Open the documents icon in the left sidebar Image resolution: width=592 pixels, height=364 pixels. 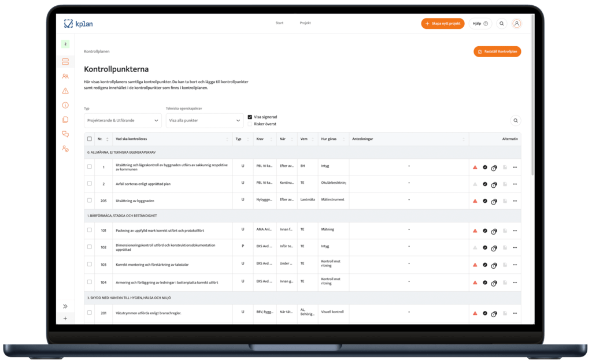tap(65, 120)
